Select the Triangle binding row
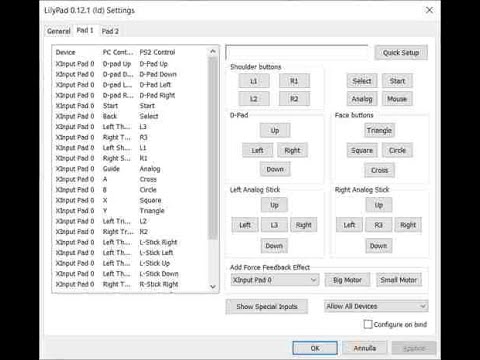480x360 pixels. (130, 211)
